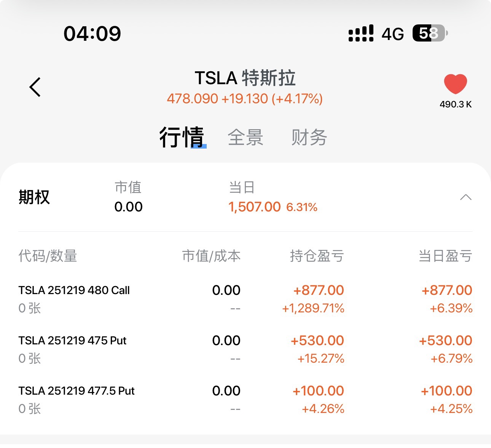
Task: Toggle the red heart favorite icon
Action: click(x=455, y=84)
